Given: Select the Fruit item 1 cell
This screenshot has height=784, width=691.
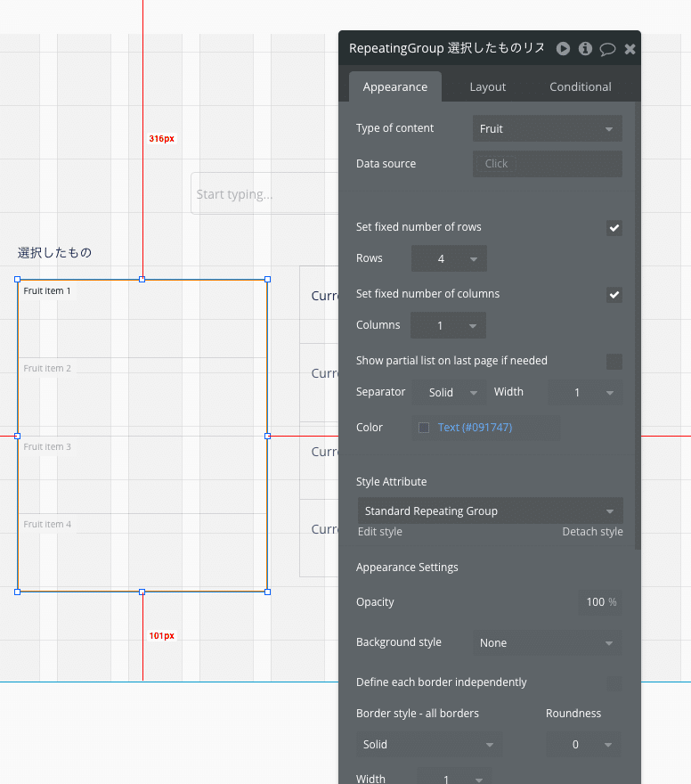Looking at the screenshot, I should tap(142, 319).
